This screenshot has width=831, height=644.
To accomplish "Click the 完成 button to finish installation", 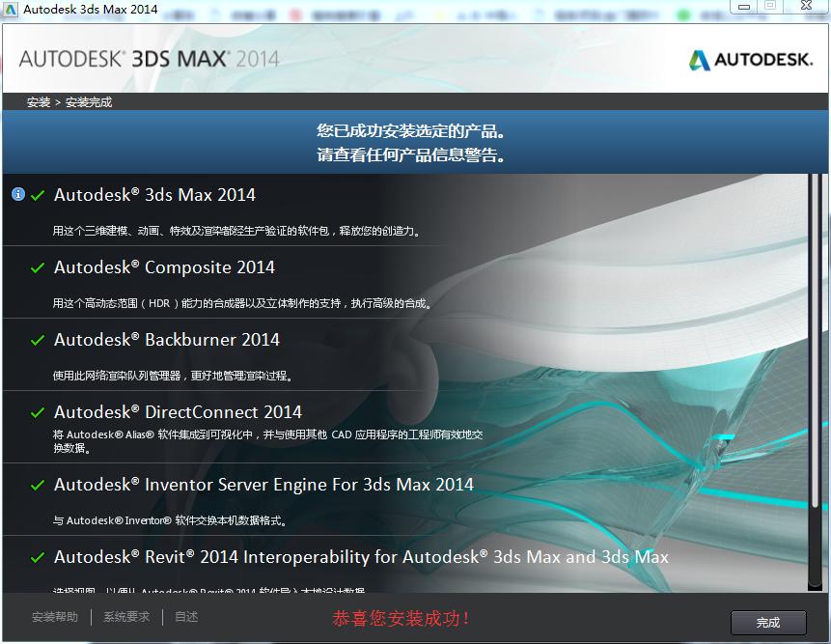I will (767, 623).
